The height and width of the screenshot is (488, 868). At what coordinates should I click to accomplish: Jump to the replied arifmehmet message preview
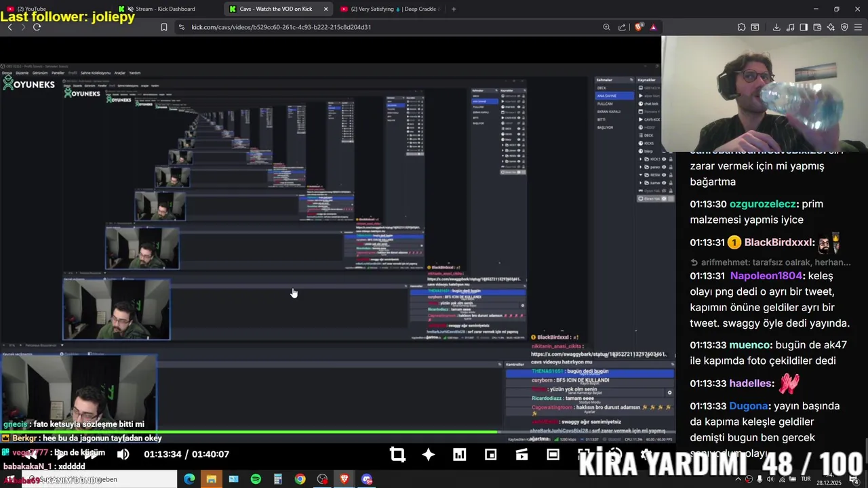click(x=770, y=262)
